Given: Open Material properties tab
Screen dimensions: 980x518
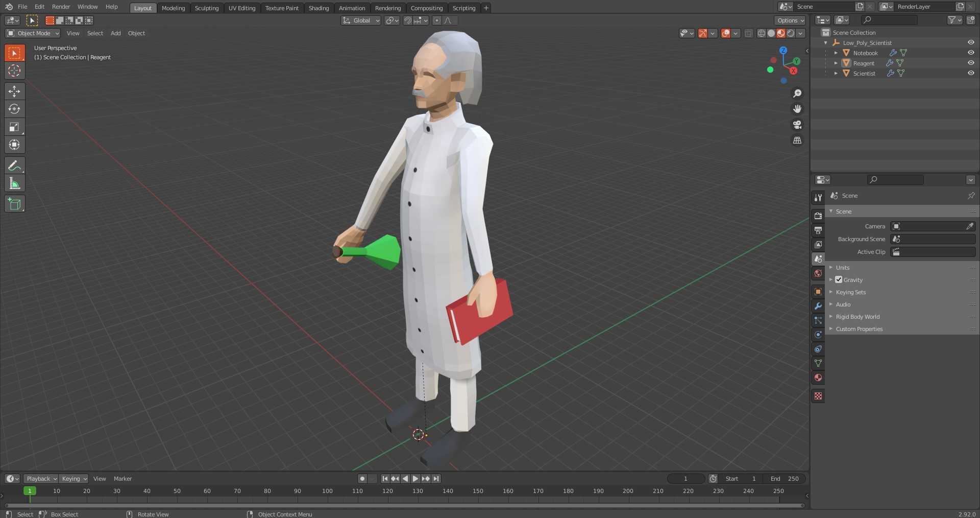Looking at the screenshot, I should pos(818,378).
